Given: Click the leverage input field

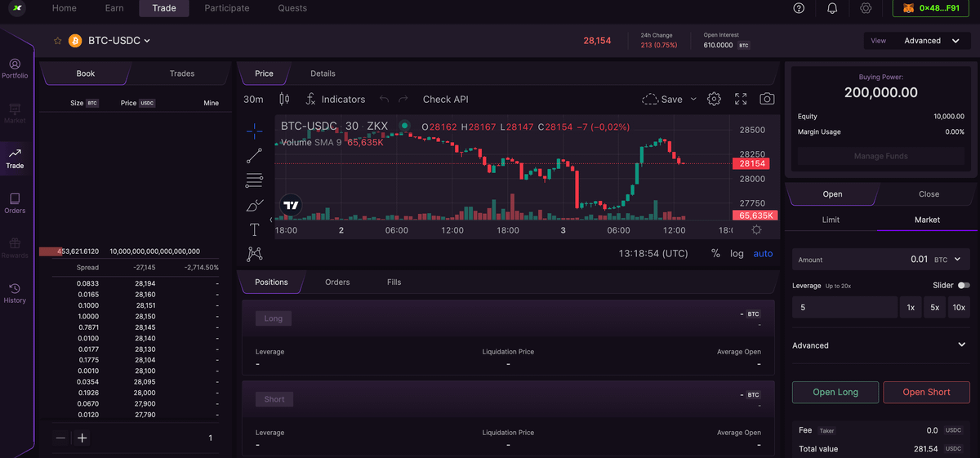Looking at the screenshot, I should [x=844, y=308].
